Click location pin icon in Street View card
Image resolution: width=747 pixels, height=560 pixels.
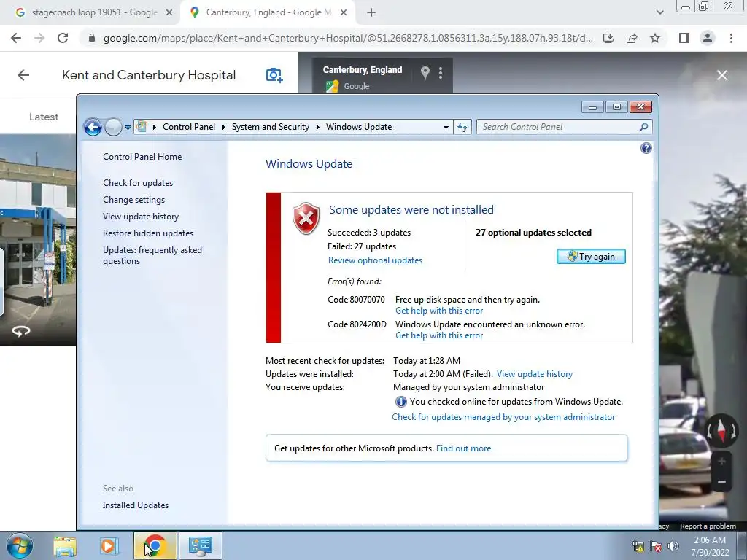tap(425, 73)
